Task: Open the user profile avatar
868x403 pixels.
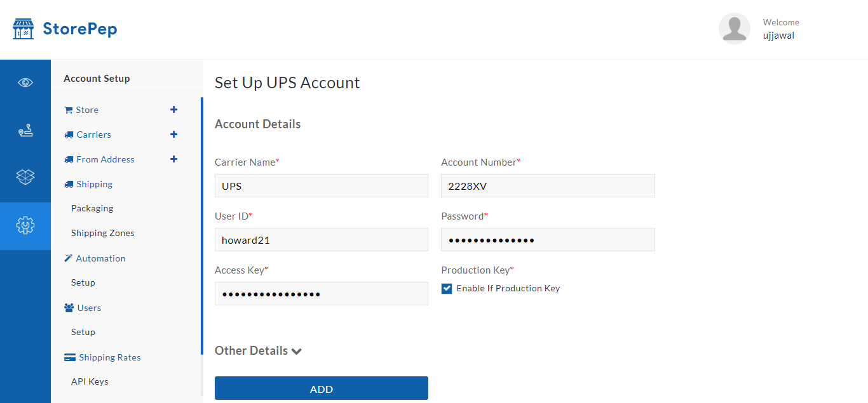Action: 734,29
